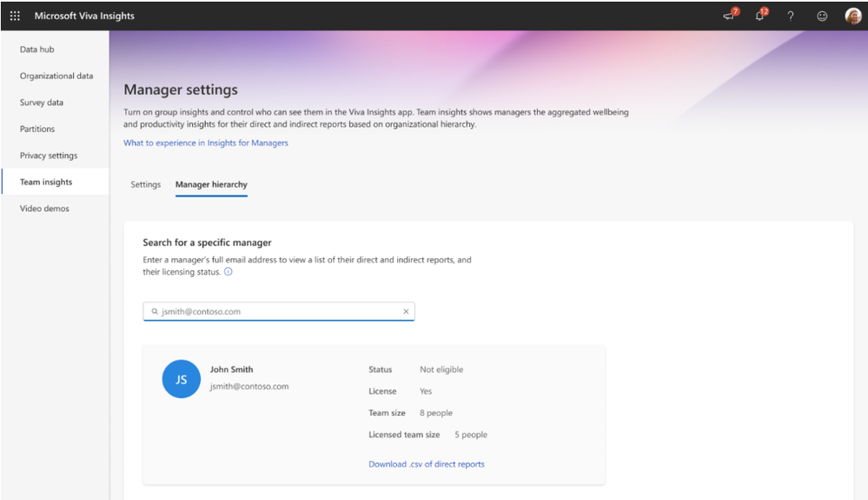Click the JS avatar of John Smith
This screenshot has height=500, width=868.
point(181,379)
